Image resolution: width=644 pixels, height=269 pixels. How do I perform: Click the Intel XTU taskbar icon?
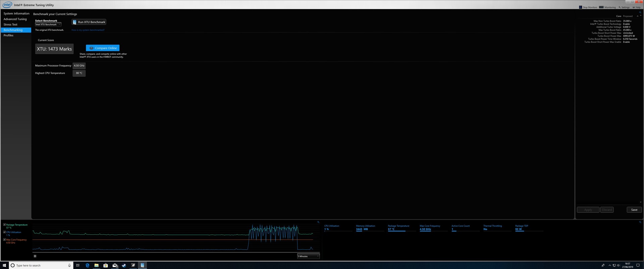pos(142,265)
